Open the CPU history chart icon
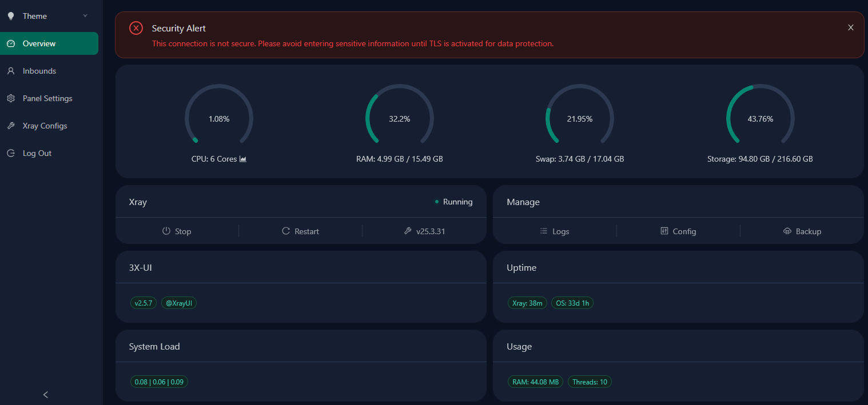The height and width of the screenshot is (405, 868). [242, 159]
